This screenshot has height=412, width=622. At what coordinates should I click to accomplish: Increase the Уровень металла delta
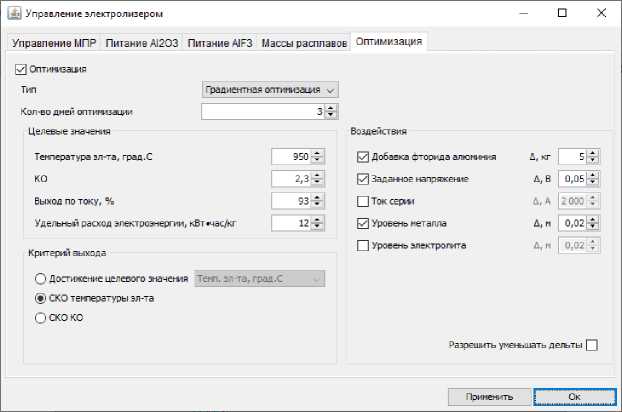(593, 220)
